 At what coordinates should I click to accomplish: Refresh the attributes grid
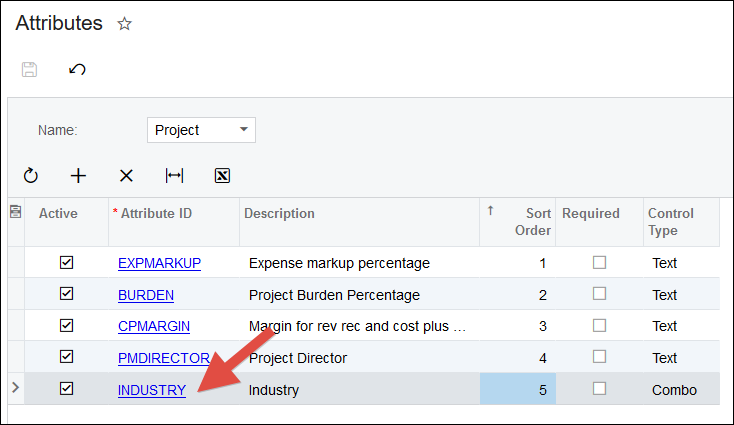click(x=31, y=176)
